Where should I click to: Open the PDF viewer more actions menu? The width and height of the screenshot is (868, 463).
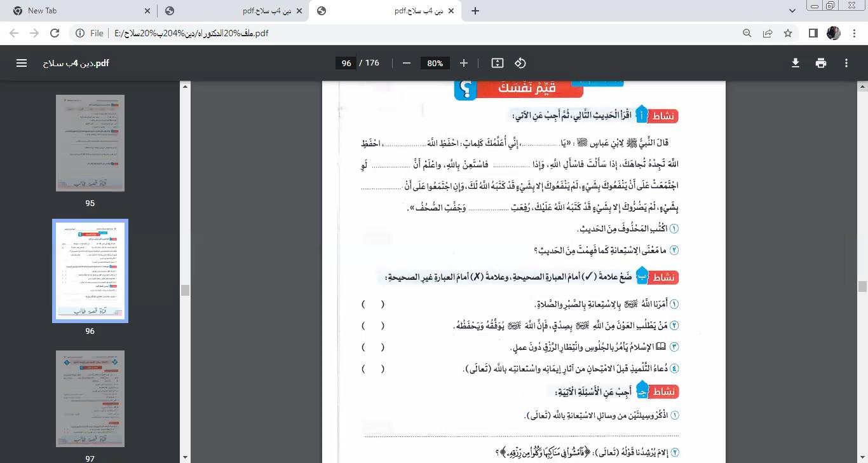click(x=846, y=63)
